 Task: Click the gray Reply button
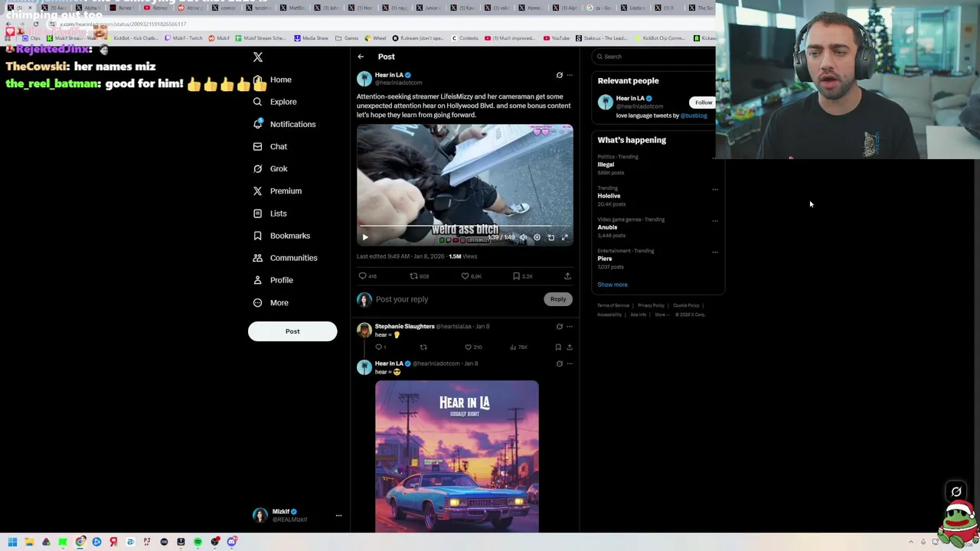pos(558,299)
